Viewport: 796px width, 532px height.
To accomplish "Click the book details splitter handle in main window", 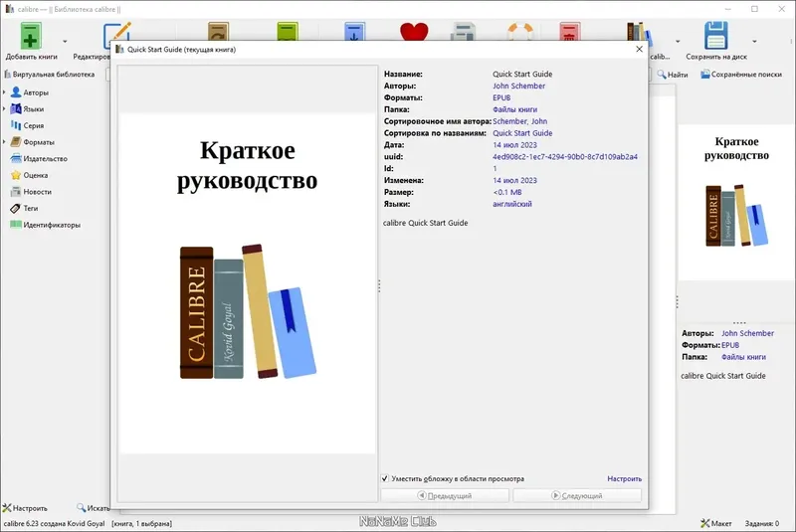I will pos(677,301).
